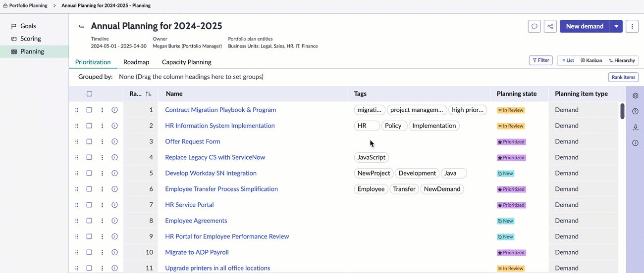Open row actions menu for Develop Workday SN Integration

click(102, 173)
